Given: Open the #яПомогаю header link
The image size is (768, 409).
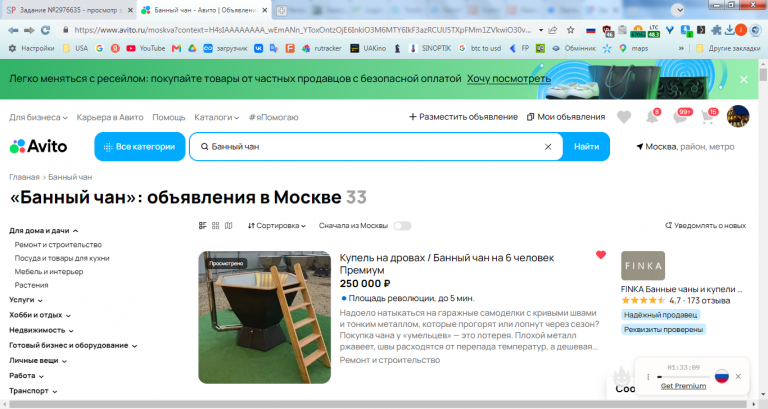Looking at the screenshot, I should [273, 118].
